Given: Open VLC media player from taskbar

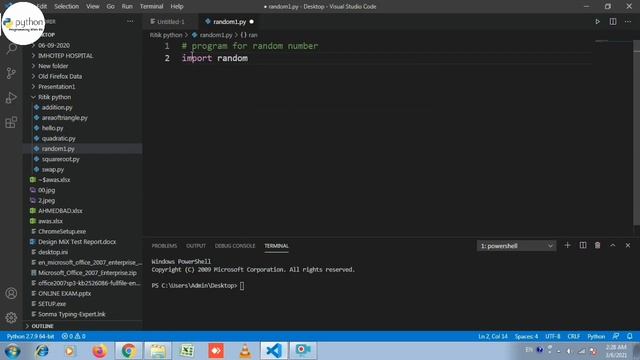Looking at the screenshot, I should (245, 351).
